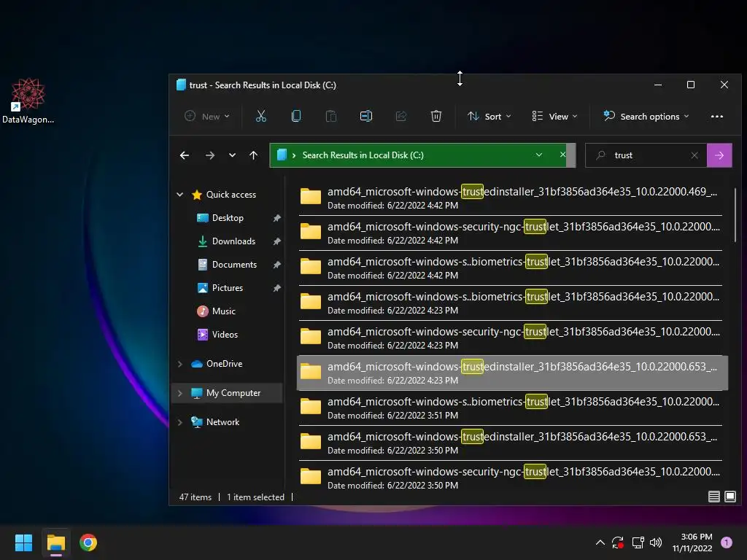Click the Cut scissors icon
The height and width of the screenshot is (560, 747).
pyautogui.click(x=261, y=116)
